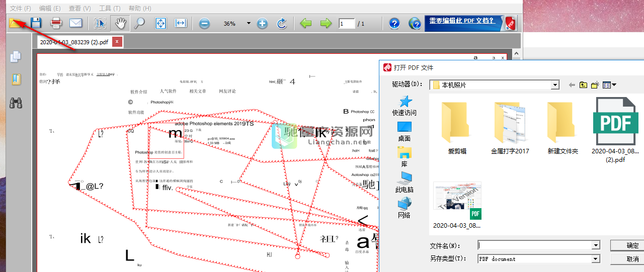This screenshot has height=272, width=644.
Task: Click the print icon
Action: pos(56,23)
